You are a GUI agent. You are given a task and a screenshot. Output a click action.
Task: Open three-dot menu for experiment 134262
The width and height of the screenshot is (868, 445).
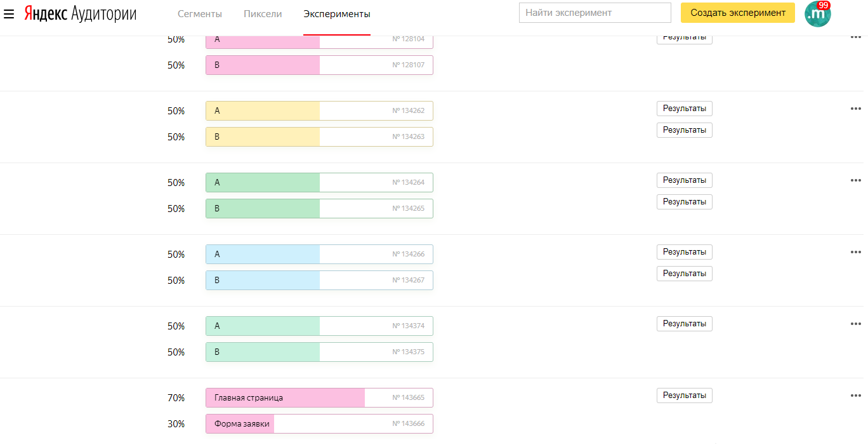pyautogui.click(x=855, y=109)
